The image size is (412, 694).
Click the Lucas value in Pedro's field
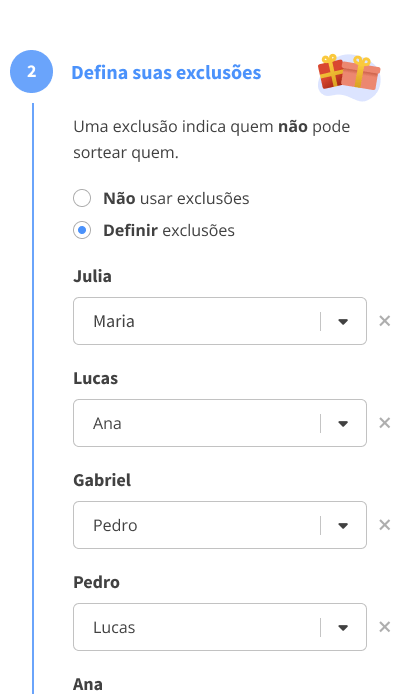tap(114, 627)
